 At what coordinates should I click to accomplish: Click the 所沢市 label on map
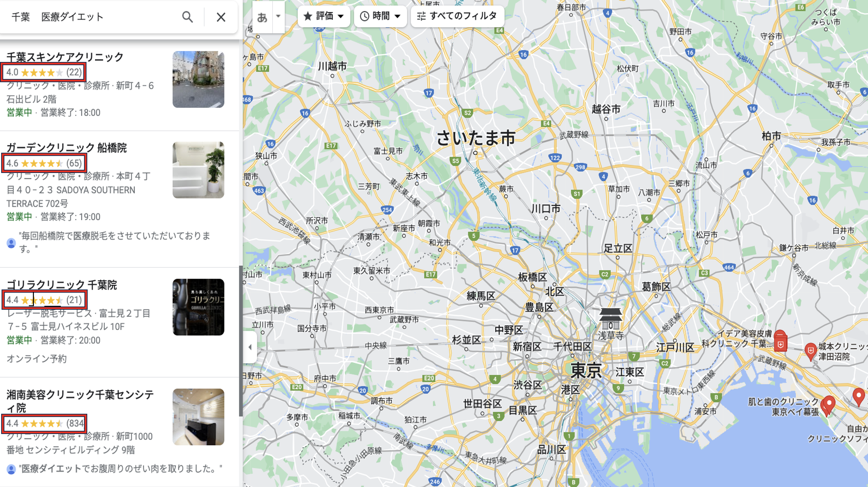317,221
